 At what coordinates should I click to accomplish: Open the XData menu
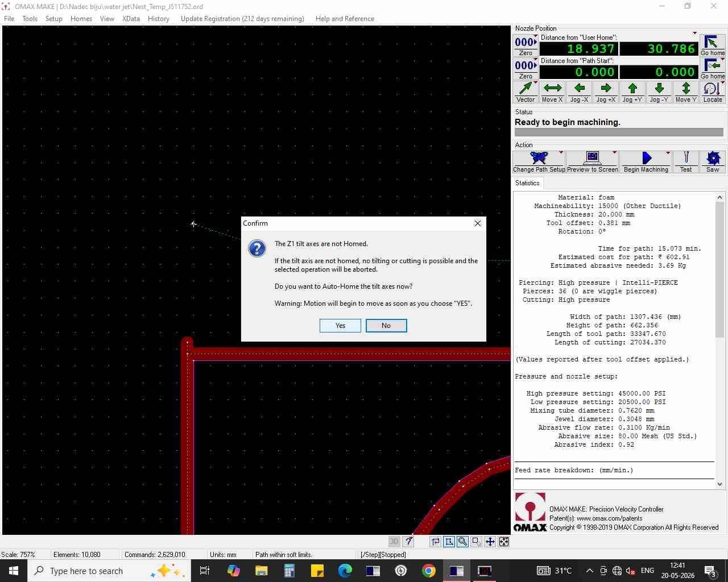coord(131,19)
